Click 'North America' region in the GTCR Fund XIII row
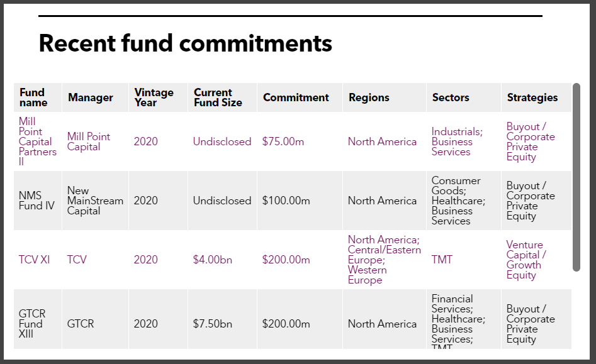 click(382, 324)
